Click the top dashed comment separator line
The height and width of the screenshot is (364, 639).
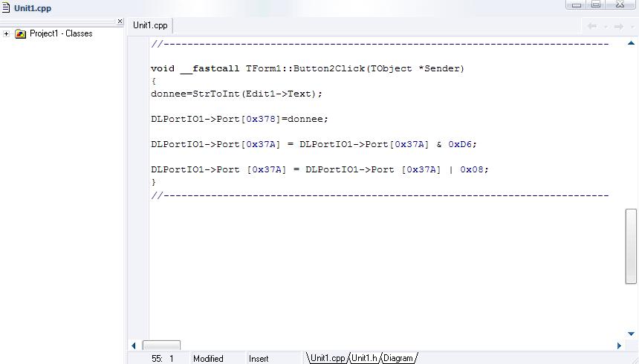click(x=380, y=44)
